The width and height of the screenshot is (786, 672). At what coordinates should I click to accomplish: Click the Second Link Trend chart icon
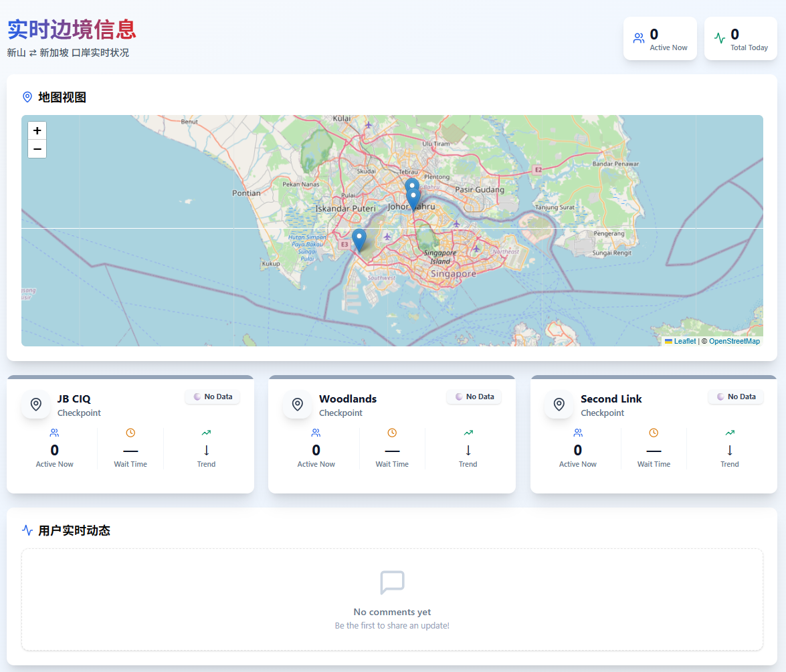pyautogui.click(x=730, y=433)
